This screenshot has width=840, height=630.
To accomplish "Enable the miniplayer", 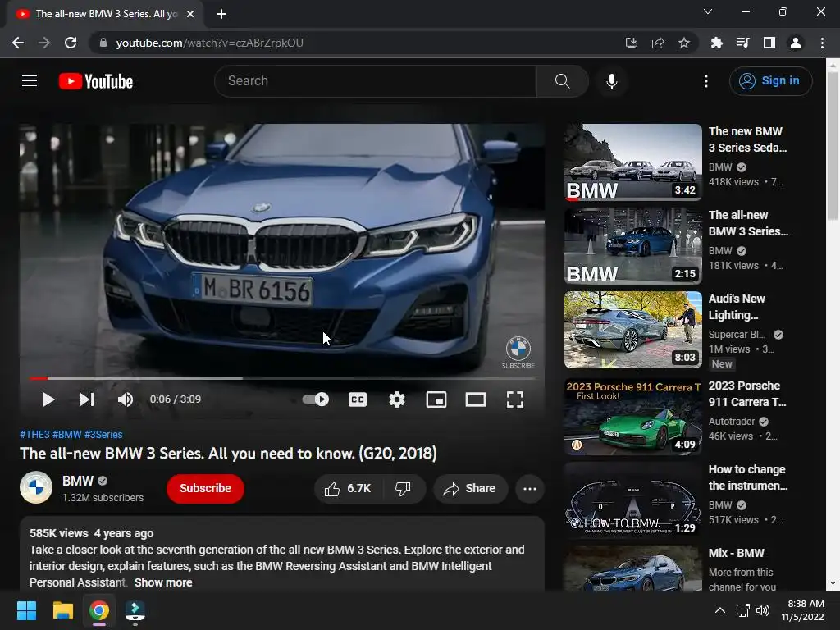I will click(436, 399).
